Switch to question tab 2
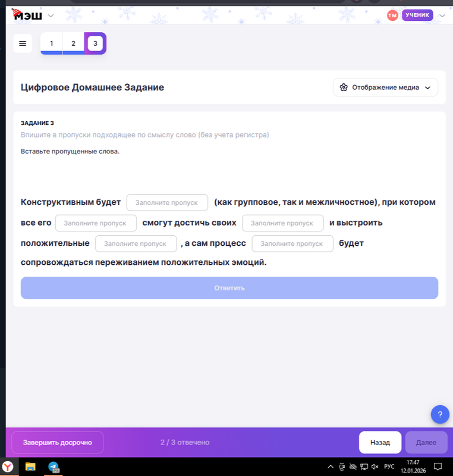The width and height of the screenshot is (453, 476). click(73, 43)
